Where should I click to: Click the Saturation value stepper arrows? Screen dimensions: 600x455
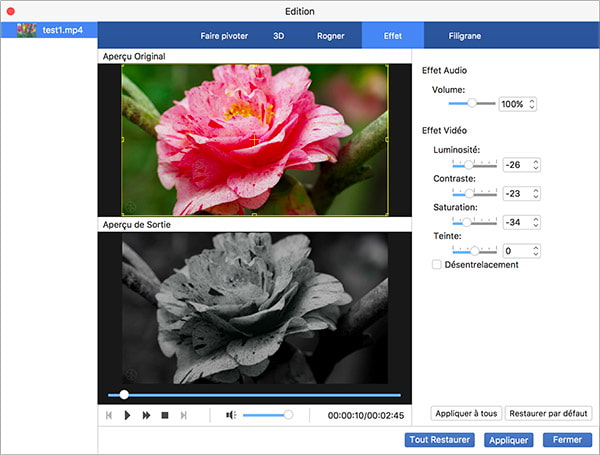pos(536,222)
